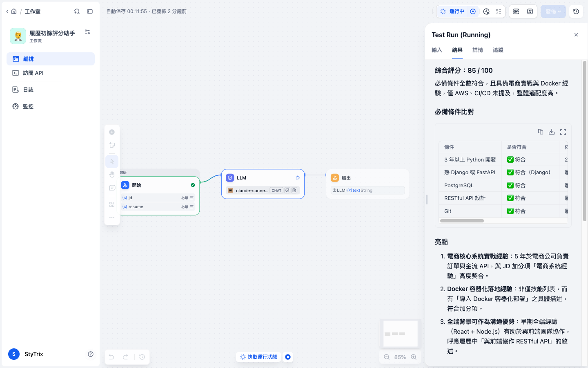588x368 pixels.
Task: Open the 監控 monitoring page
Action: coord(51,106)
